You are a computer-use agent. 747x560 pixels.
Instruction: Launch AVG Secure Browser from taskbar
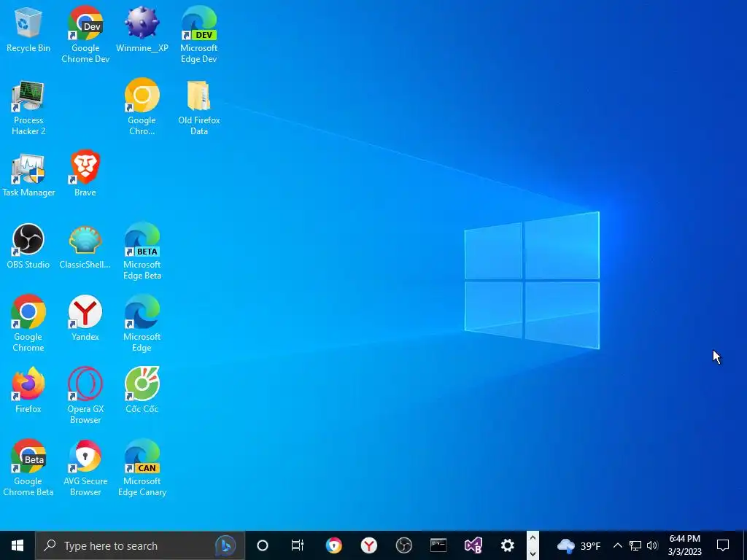click(333, 545)
